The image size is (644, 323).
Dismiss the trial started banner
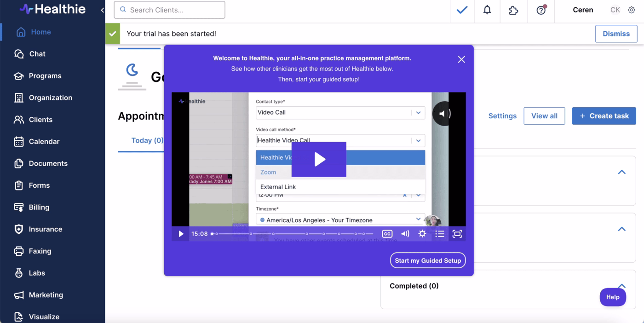616,34
